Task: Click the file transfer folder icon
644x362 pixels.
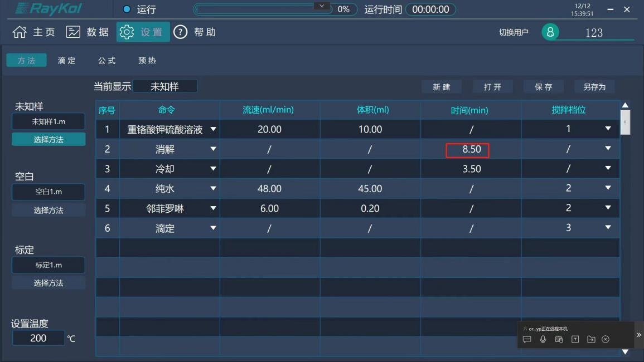Action: pyautogui.click(x=591, y=339)
